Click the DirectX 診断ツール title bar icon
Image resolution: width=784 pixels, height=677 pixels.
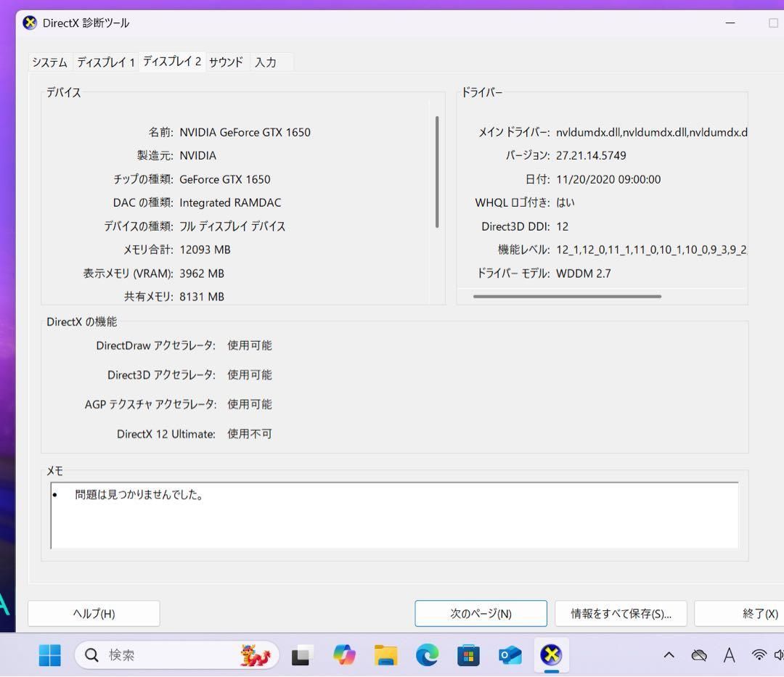29,22
